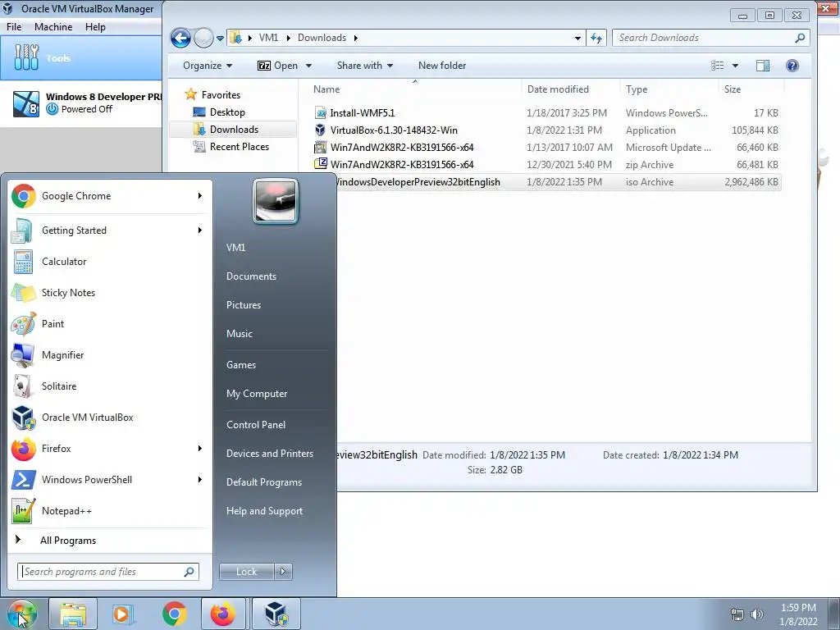Open Control Panel from Start menu
The height and width of the screenshot is (630, 840).
pos(256,425)
